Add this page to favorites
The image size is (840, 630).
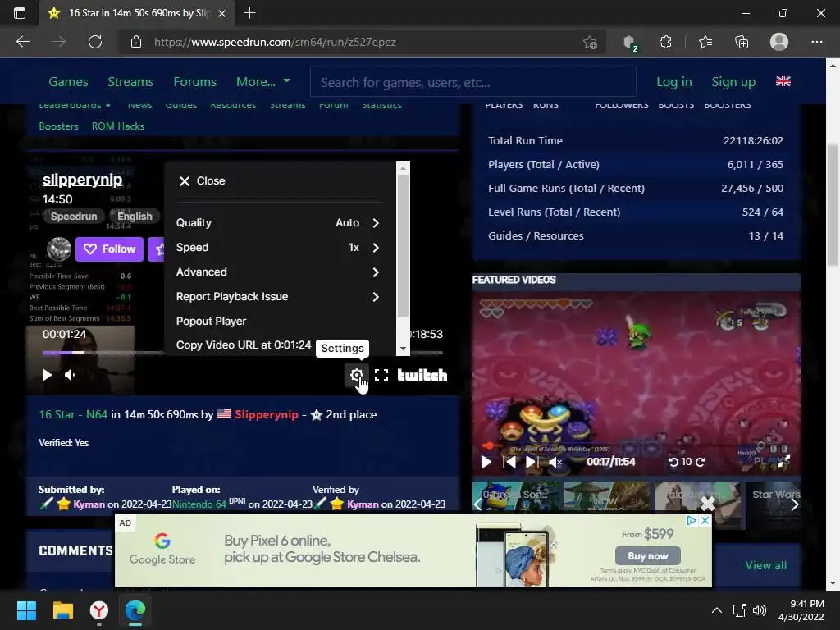coord(590,42)
